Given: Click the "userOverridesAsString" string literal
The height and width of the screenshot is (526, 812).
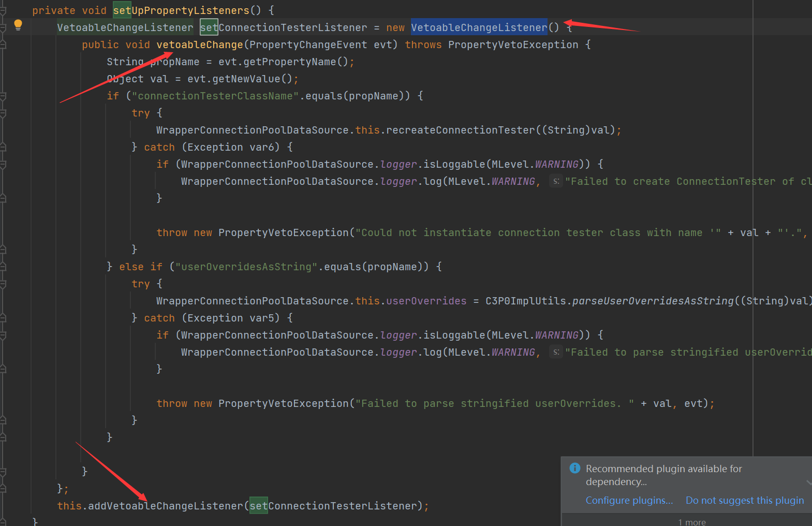Looking at the screenshot, I should point(246,267).
